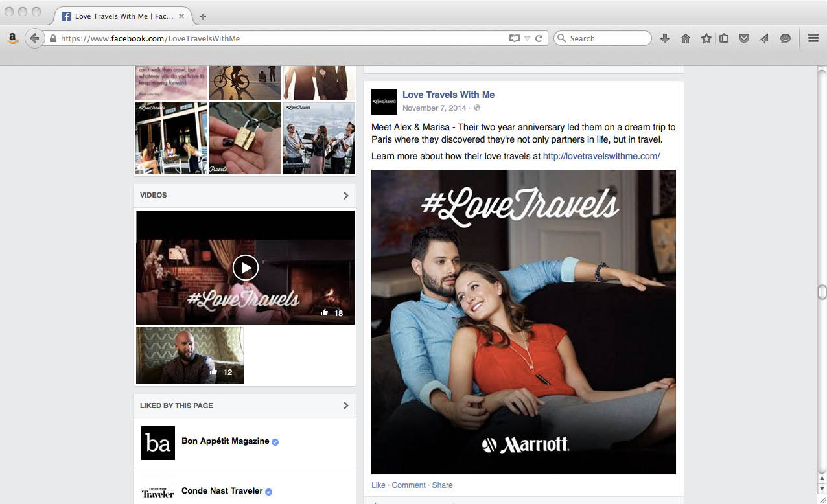This screenshot has width=827, height=504.
Task: Expand the Liked By This Page chevron
Action: pyautogui.click(x=345, y=406)
